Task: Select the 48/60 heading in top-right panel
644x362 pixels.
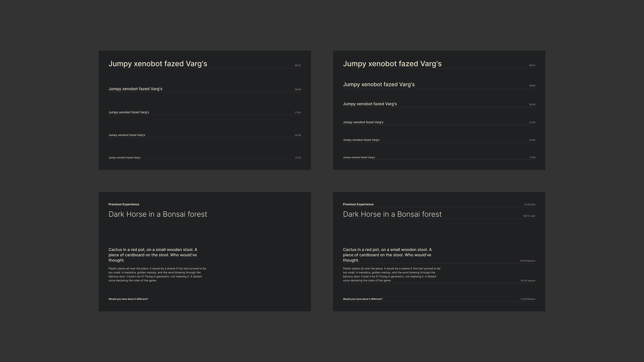Action: click(379, 84)
